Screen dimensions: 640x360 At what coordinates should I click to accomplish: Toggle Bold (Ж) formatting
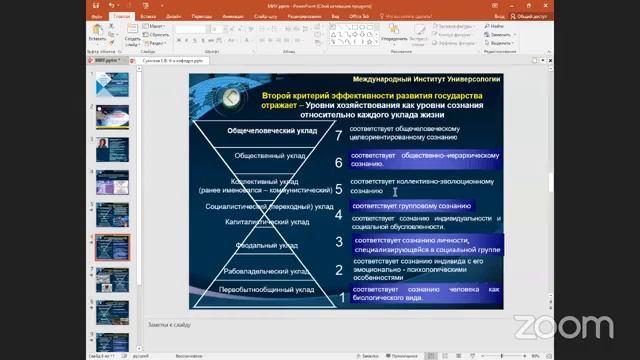(x=179, y=40)
